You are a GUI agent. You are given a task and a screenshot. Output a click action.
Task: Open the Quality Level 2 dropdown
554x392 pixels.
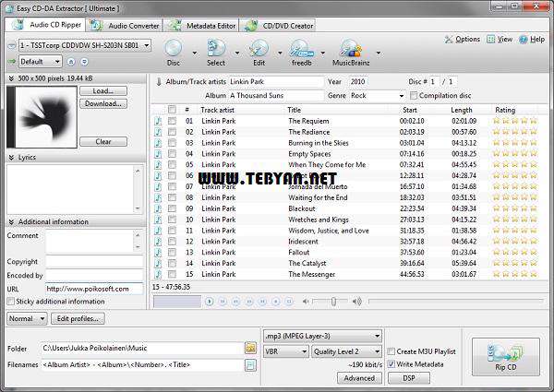(346, 351)
